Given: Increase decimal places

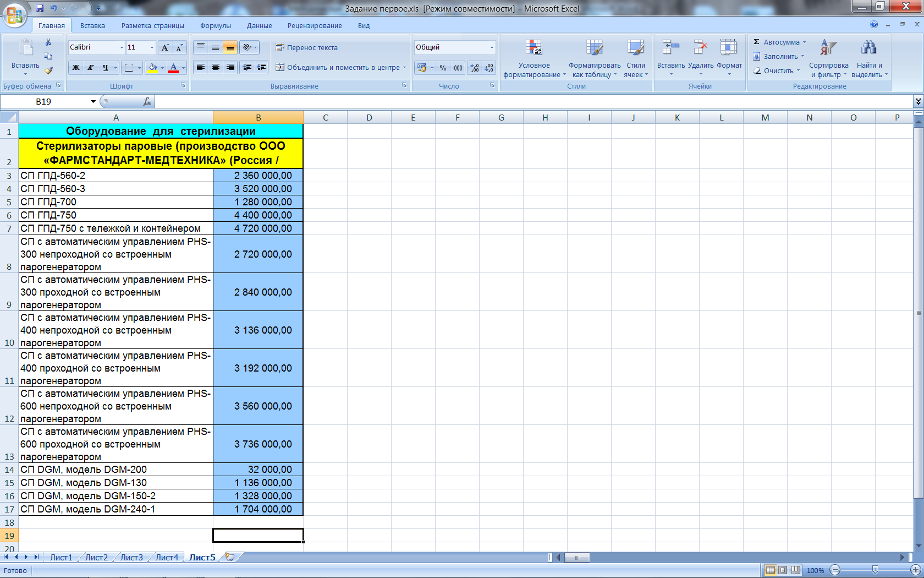Looking at the screenshot, I should point(475,68).
